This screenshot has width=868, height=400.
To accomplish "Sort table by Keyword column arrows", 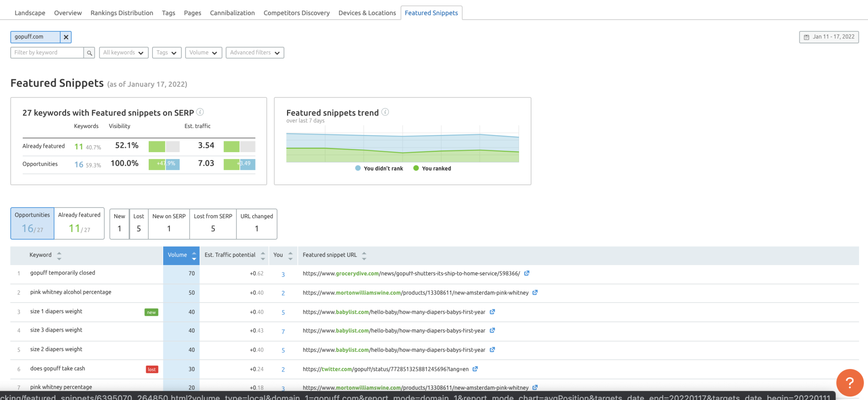I will coord(59,256).
